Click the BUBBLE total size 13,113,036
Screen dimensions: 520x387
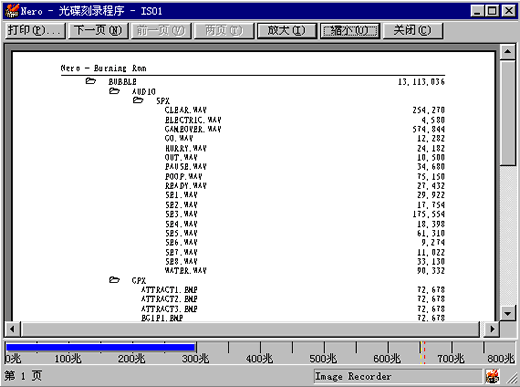tap(421, 82)
